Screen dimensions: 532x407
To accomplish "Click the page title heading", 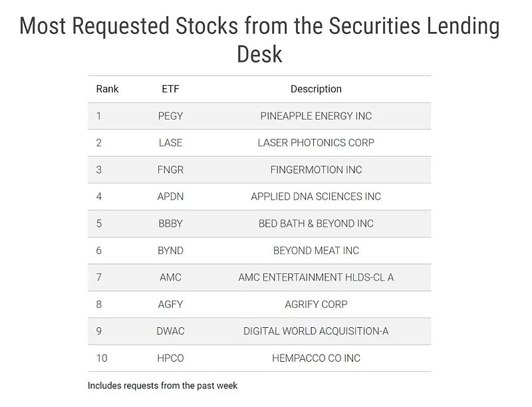I will 259,40.
